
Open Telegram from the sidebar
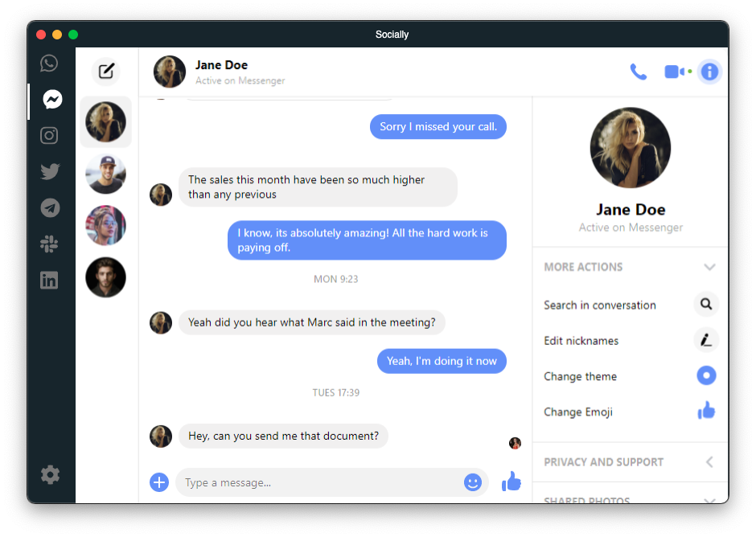pyautogui.click(x=50, y=207)
